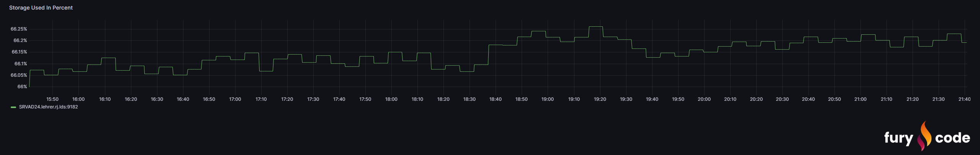This screenshot has width=980, height=155.
Task: Click the 16:30 time axis label
Action: coord(157,99)
